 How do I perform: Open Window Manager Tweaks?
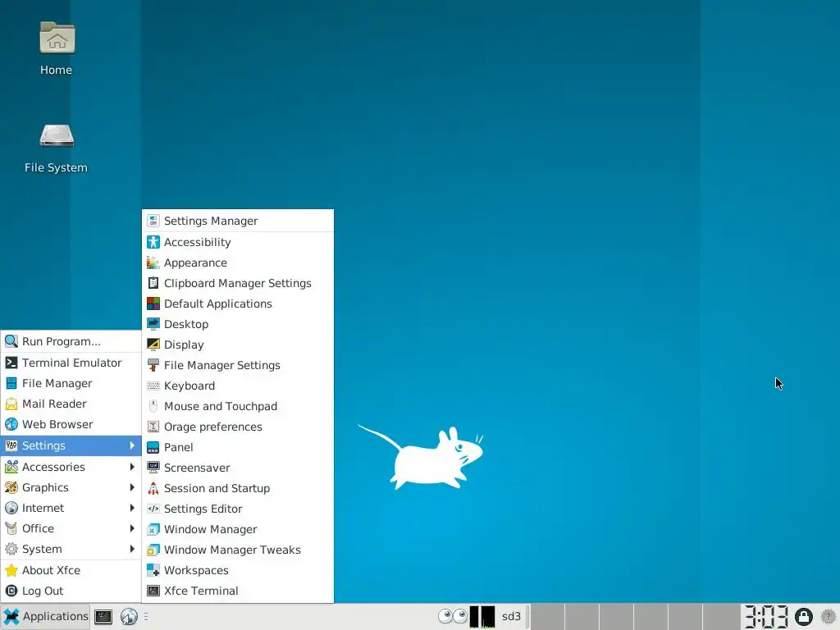coord(238,550)
